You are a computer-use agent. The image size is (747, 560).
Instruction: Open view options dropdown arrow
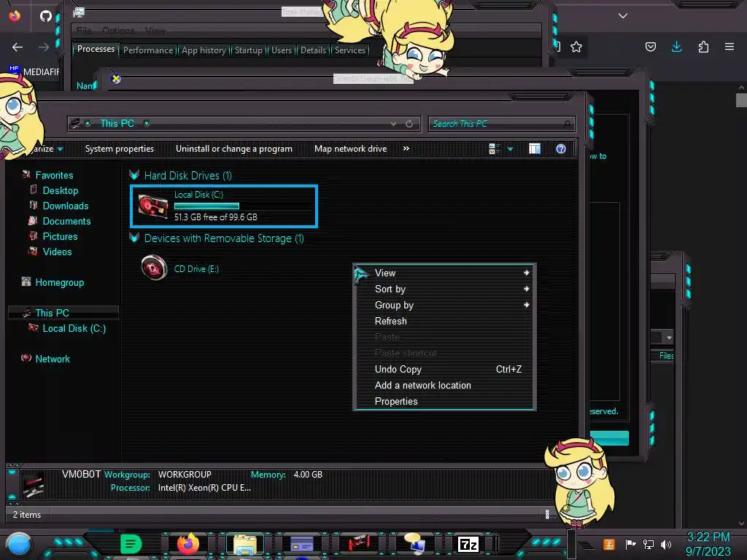tap(510, 149)
